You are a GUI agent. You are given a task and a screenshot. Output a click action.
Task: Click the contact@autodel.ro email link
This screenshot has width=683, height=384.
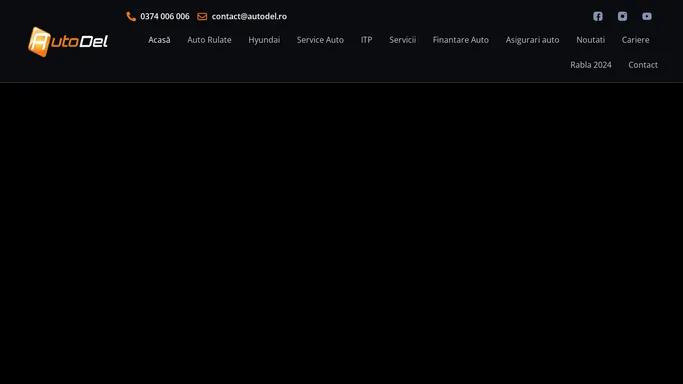click(x=249, y=17)
